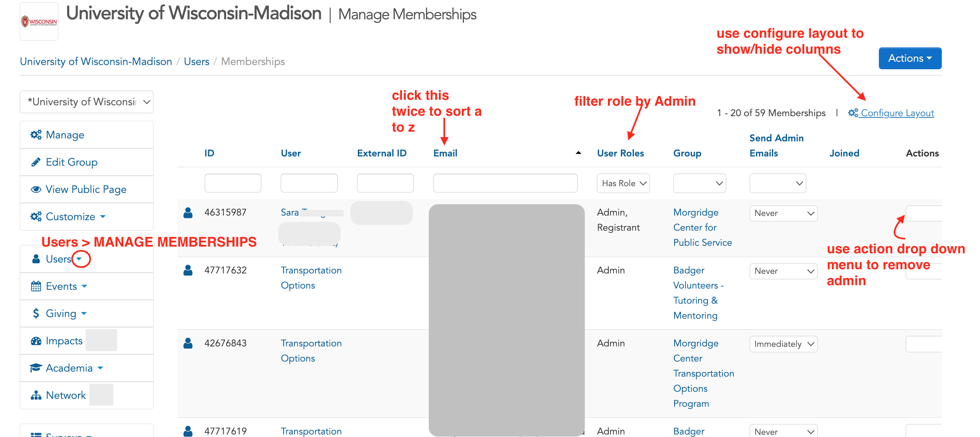Viewport: 980px width, 437px height.
Task: Sort by the Email column header
Action: 445,153
